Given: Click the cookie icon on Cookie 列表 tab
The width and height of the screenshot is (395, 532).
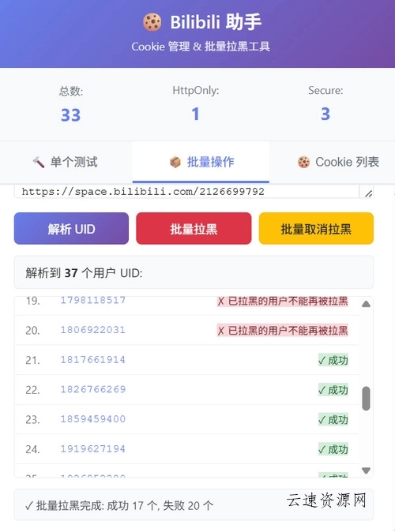Looking at the screenshot, I should click(x=303, y=162).
